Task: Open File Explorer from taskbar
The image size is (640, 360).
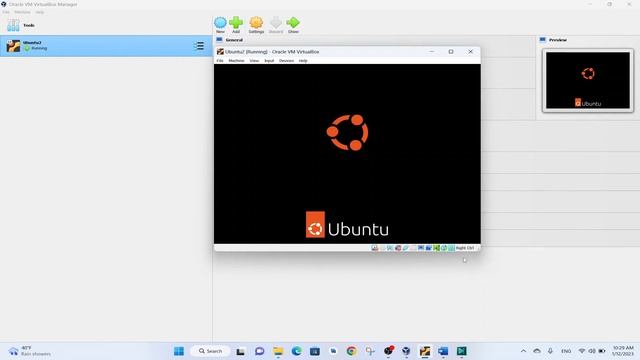Action: pyautogui.click(x=278, y=351)
